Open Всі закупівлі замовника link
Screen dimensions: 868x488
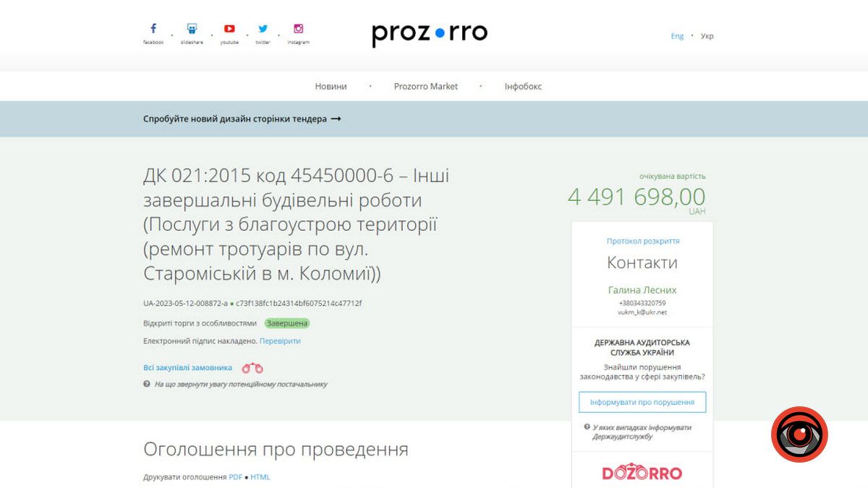(187, 367)
